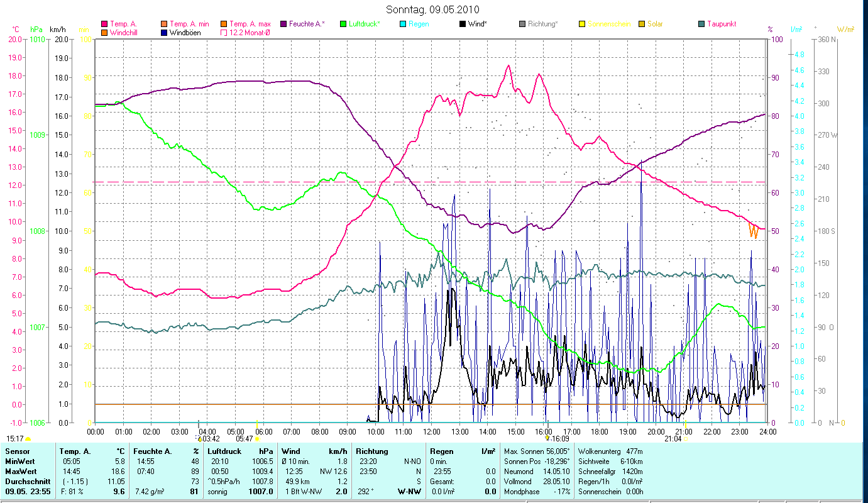Image resolution: width=868 pixels, height=503 pixels.
Task: Click the Mondphase value -17%
Action: tap(561, 492)
